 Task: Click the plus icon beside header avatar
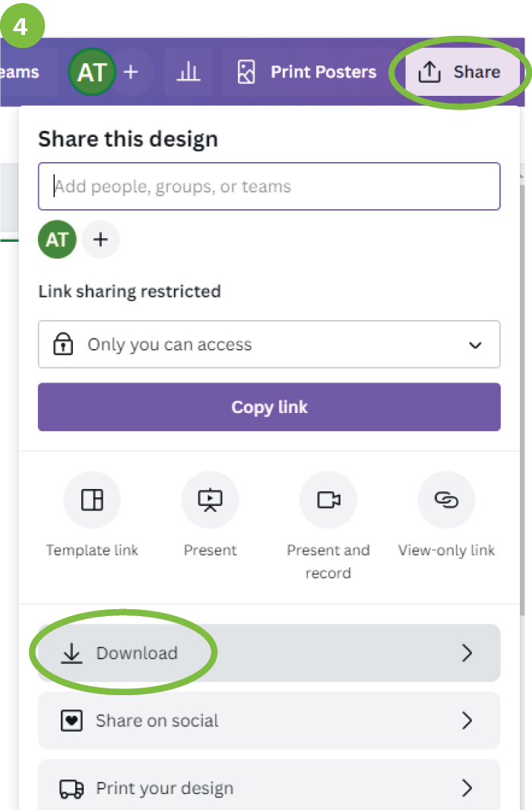coord(131,72)
